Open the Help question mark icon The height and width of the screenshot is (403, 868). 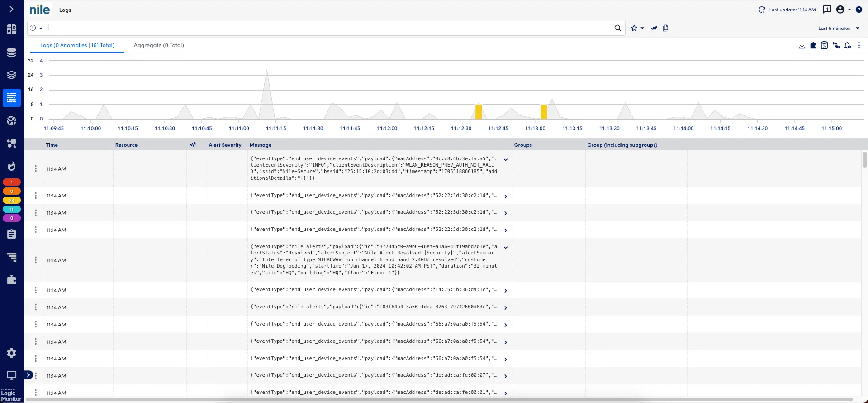859,10
